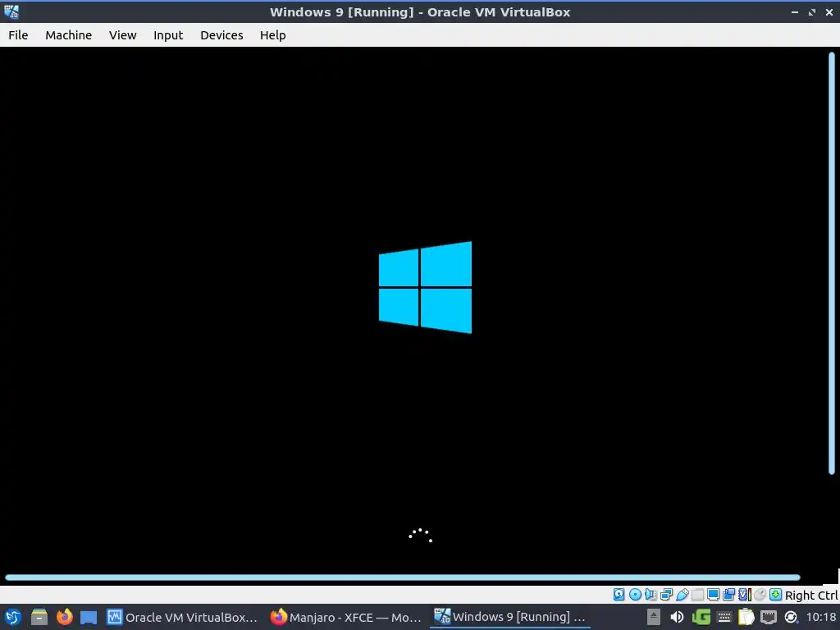Screen dimensions: 840x630
Task: Switch to Manjaro - XFCE Firefox window
Action: 345,617
